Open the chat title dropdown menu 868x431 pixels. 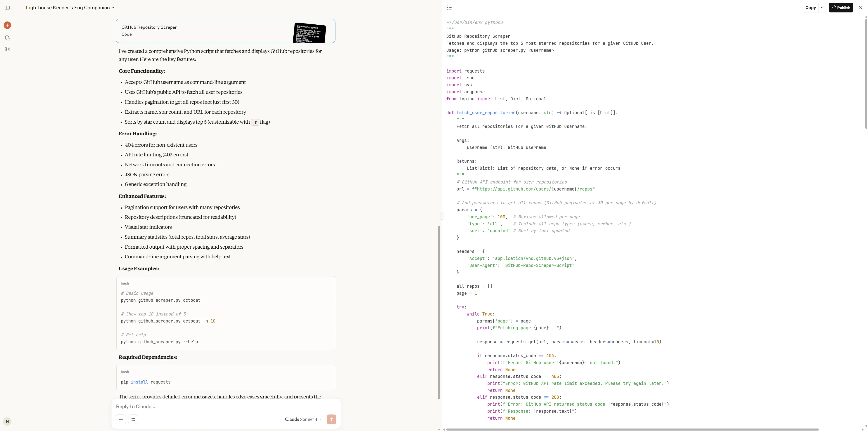70,7
